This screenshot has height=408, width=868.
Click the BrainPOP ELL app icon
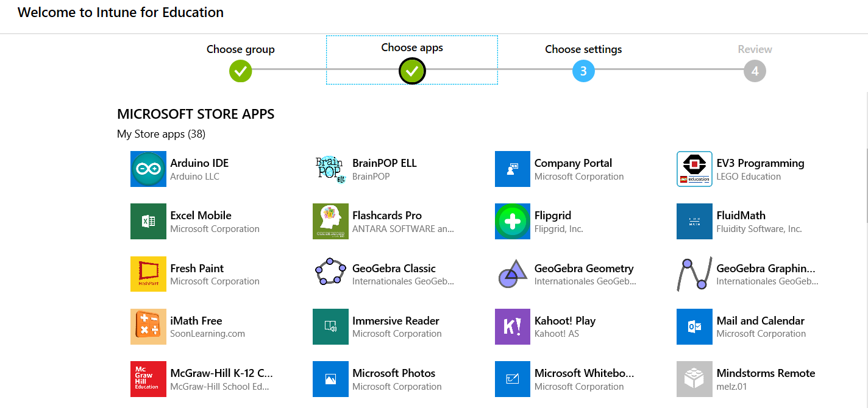point(330,169)
